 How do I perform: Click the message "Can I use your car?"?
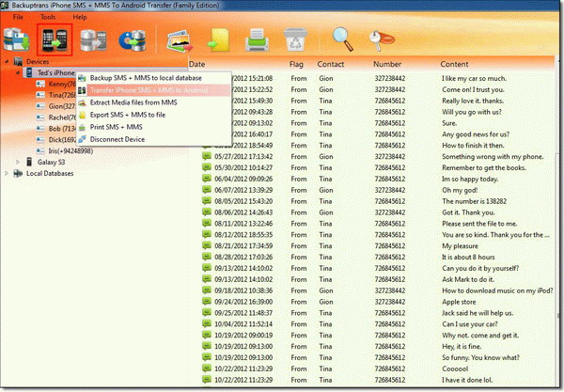click(470, 324)
